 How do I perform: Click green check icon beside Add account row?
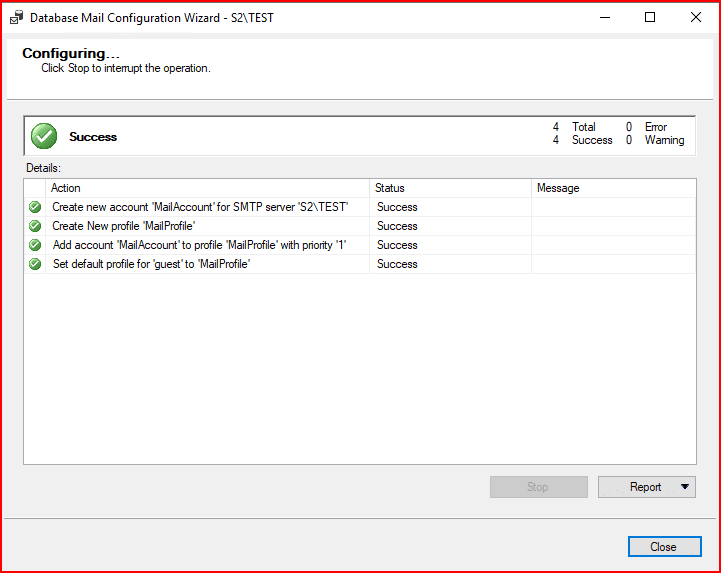tap(36, 245)
